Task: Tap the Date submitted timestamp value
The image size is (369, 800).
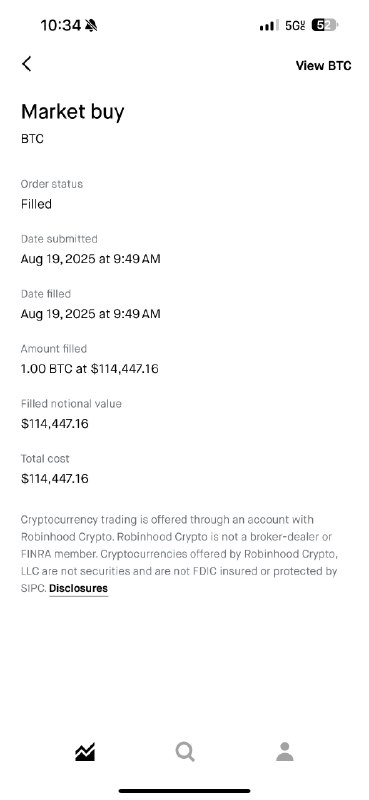Action: (x=90, y=259)
